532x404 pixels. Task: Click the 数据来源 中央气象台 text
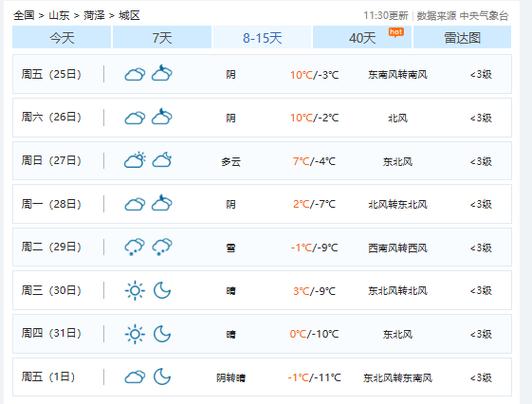pyautogui.click(x=462, y=16)
